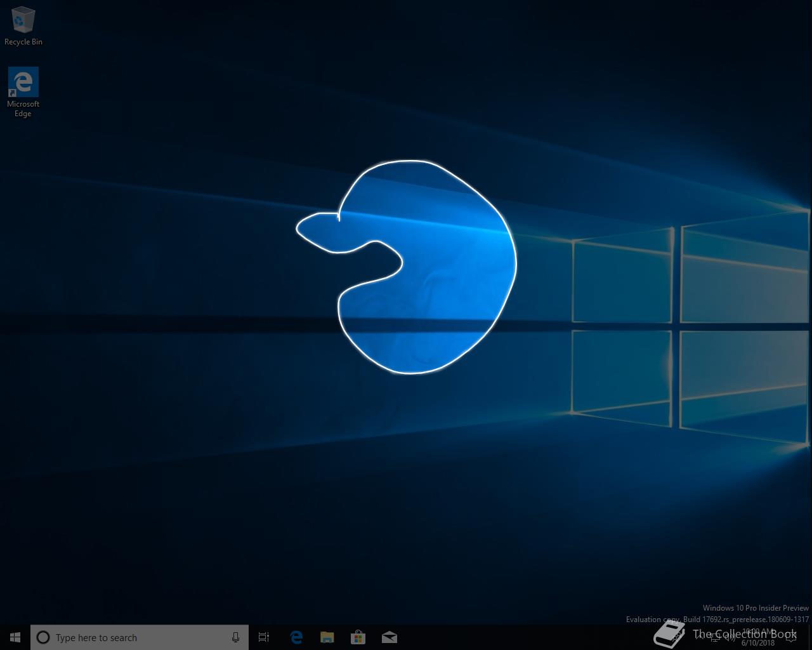The image size is (812, 650).
Task: Activate the microphone voice search icon
Action: coord(235,637)
